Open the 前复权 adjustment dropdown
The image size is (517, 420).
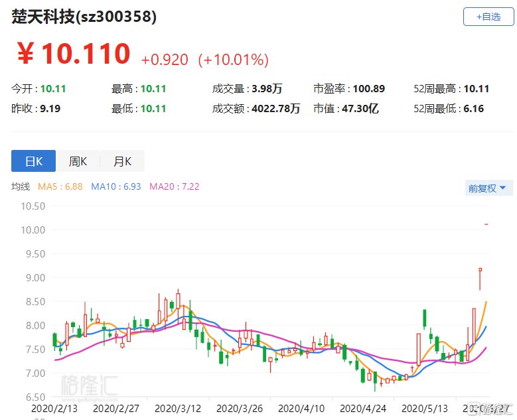click(x=488, y=188)
